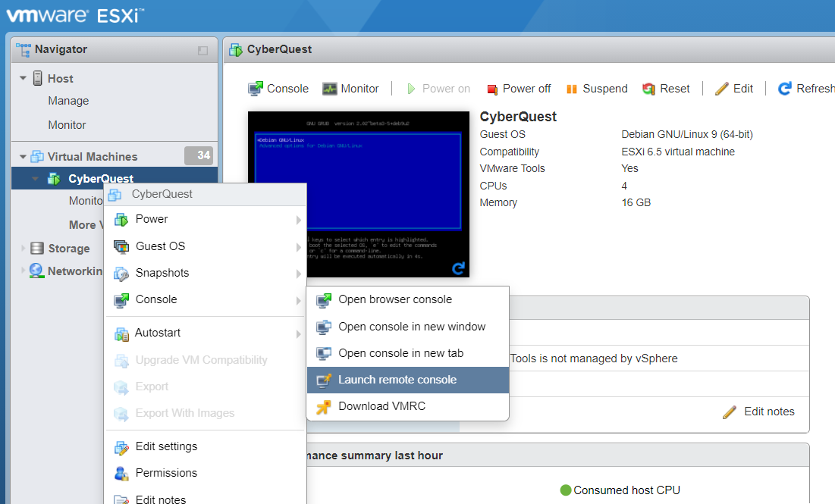The image size is (835, 504).
Task: Select Open browser console
Action: [408, 299]
